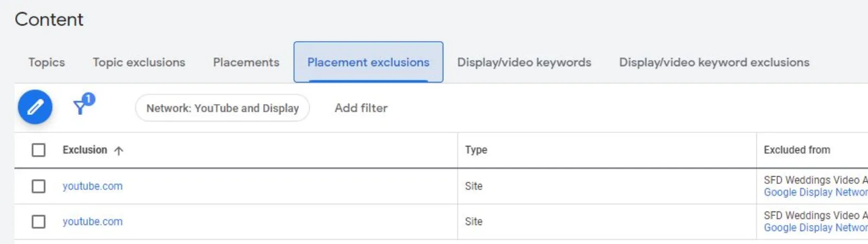Click the Type column header
Screen dimensions: 868x244
[476, 150]
